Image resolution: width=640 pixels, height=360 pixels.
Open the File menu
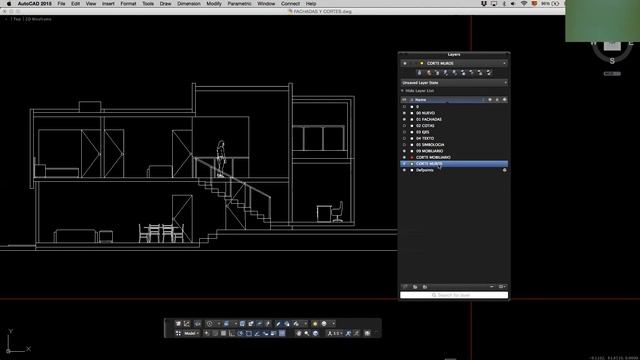(x=61, y=4)
